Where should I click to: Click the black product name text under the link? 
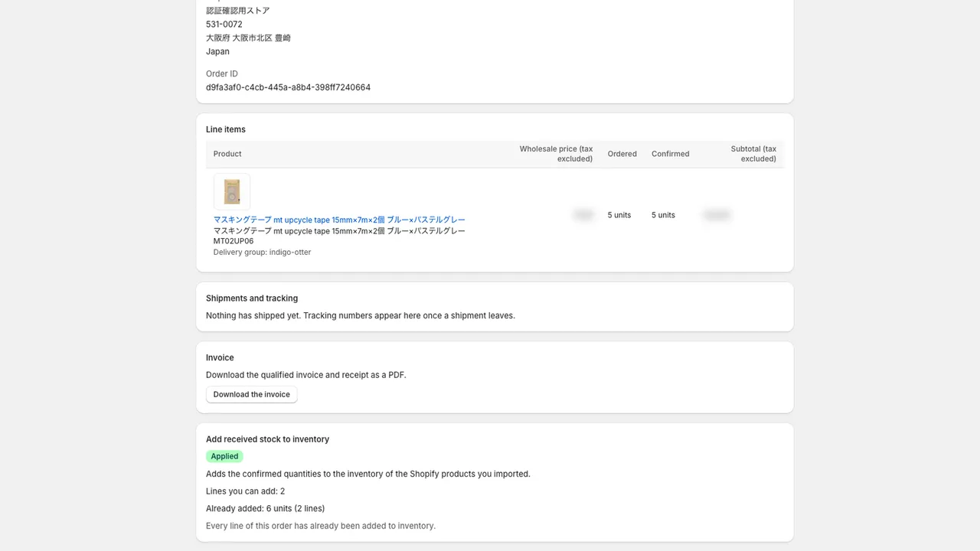pyautogui.click(x=339, y=230)
